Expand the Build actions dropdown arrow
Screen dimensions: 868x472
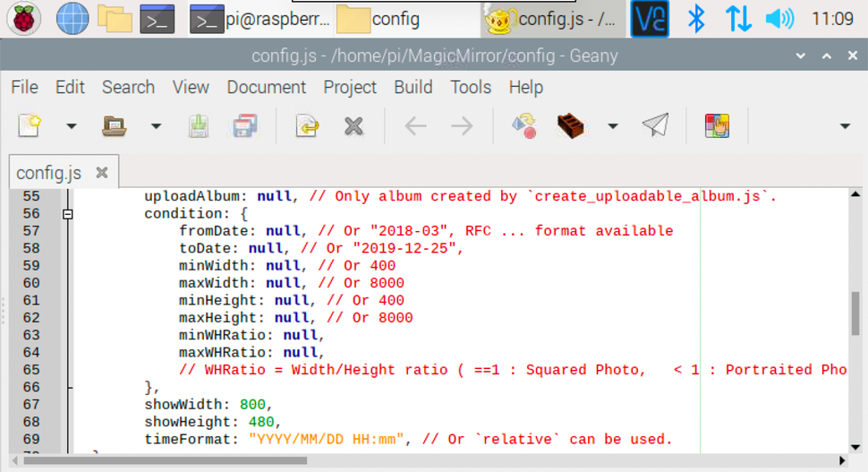point(613,126)
